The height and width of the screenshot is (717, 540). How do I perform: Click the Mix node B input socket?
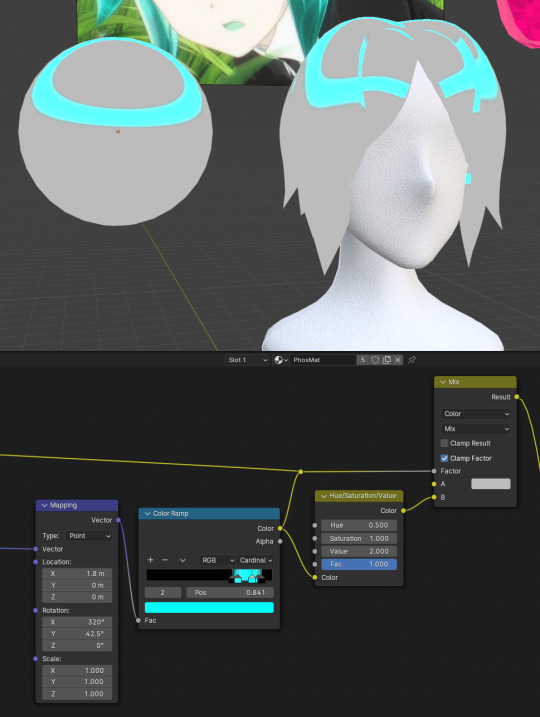coord(434,497)
